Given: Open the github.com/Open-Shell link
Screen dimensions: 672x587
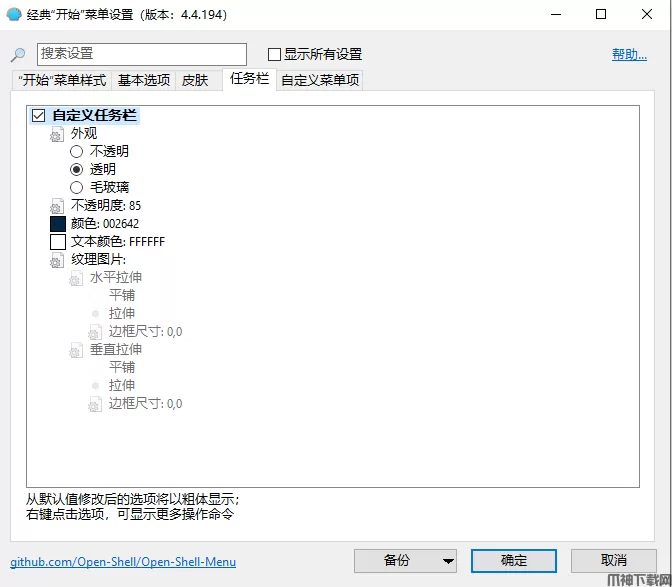Looking at the screenshot, I should click(123, 562).
